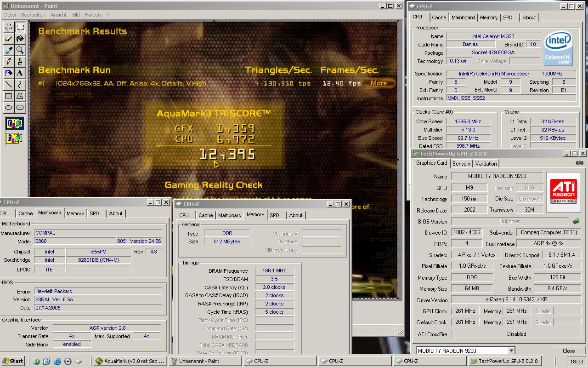Select the Curve tool in Paint
The height and width of the screenshot is (368, 588).
20,85
